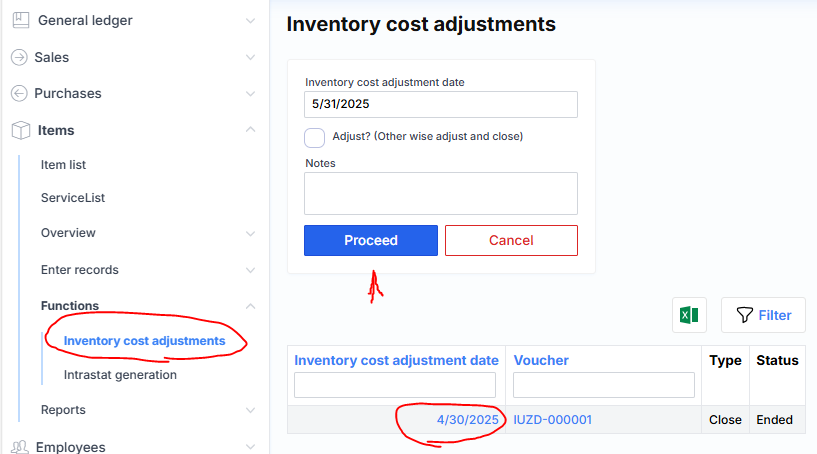The height and width of the screenshot is (454, 817).
Task: Click the Items box icon
Action: [19, 130]
